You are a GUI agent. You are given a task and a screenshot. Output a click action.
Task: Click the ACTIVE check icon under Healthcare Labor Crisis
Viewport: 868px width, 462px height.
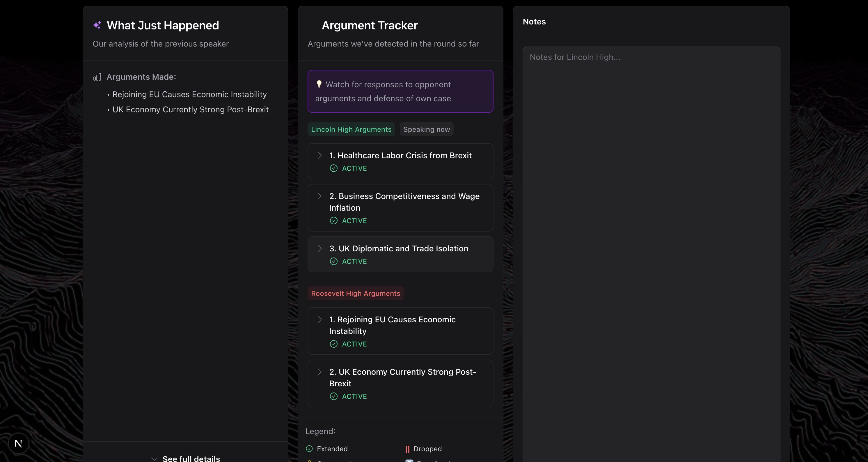click(x=333, y=168)
